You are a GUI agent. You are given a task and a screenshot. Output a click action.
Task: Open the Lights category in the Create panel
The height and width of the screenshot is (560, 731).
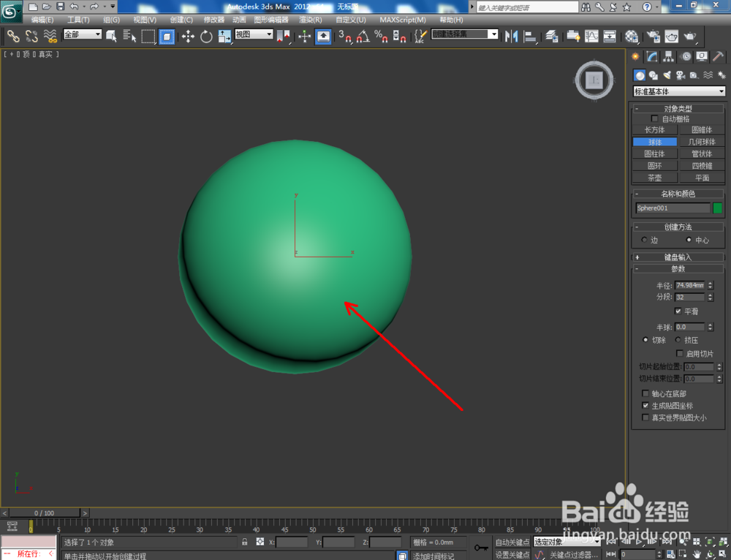668,75
